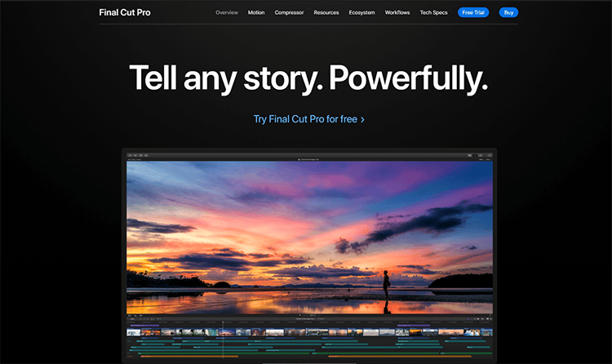This screenshot has height=364, width=612.
Task: Click the person silhouette in the preview
Action: click(x=386, y=287)
